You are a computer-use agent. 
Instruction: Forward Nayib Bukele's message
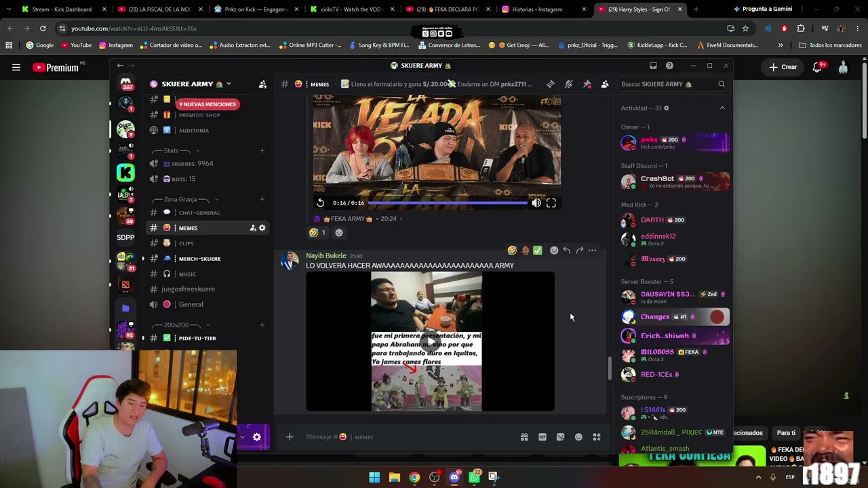click(580, 251)
